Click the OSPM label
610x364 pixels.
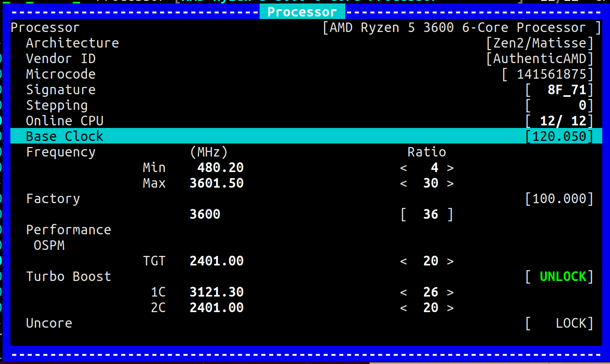(x=49, y=245)
